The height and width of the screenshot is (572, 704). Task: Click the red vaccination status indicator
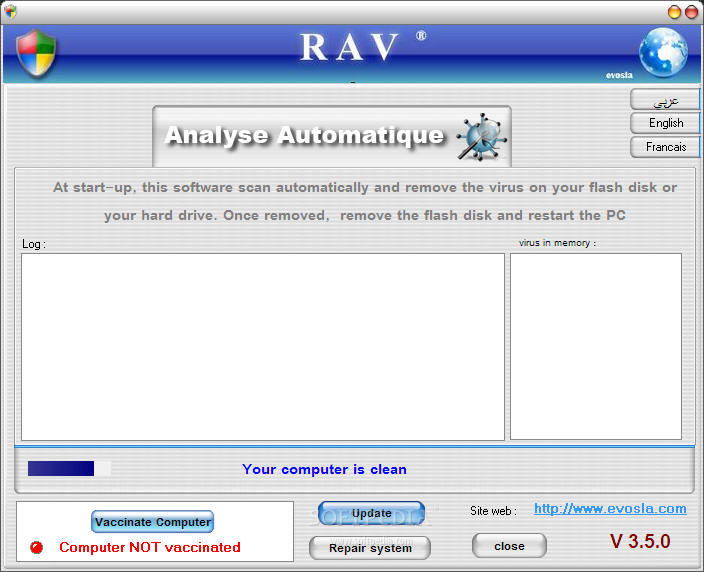(36, 547)
